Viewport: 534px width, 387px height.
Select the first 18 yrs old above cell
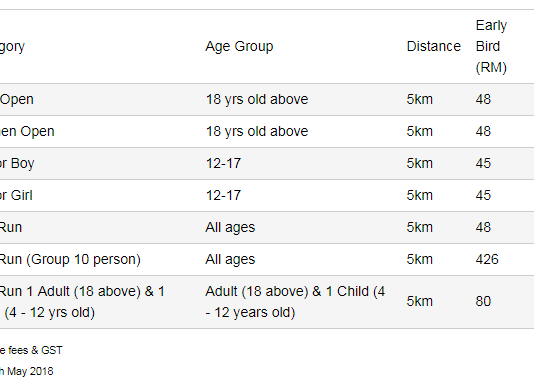[x=257, y=99]
